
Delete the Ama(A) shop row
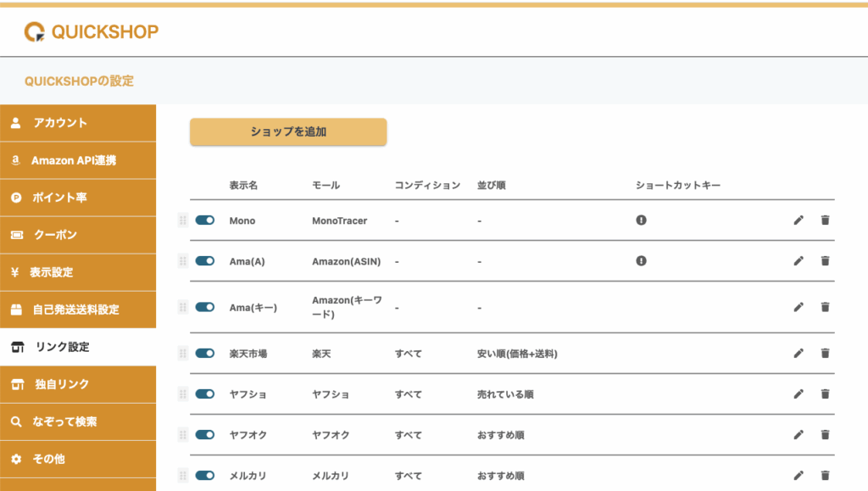pyautogui.click(x=825, y=261)
